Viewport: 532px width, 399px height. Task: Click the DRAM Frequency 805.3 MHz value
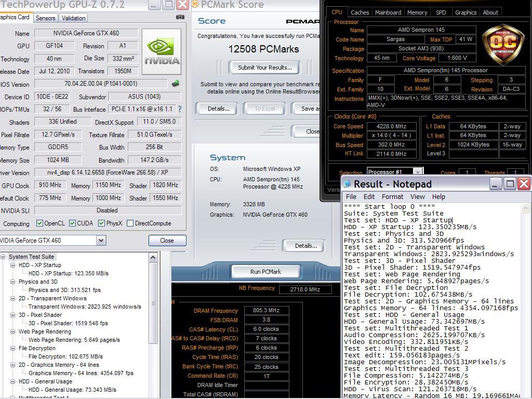(267, 310)
